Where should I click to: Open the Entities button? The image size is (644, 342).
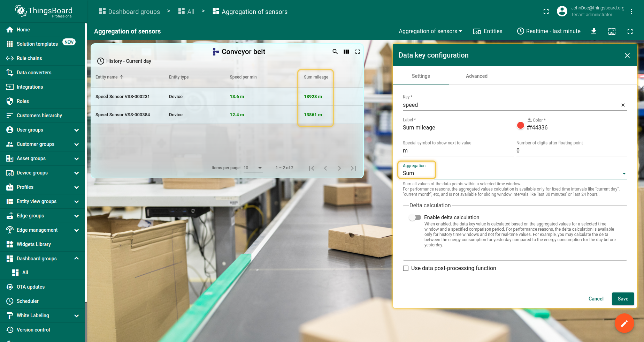tap(488, 31)
